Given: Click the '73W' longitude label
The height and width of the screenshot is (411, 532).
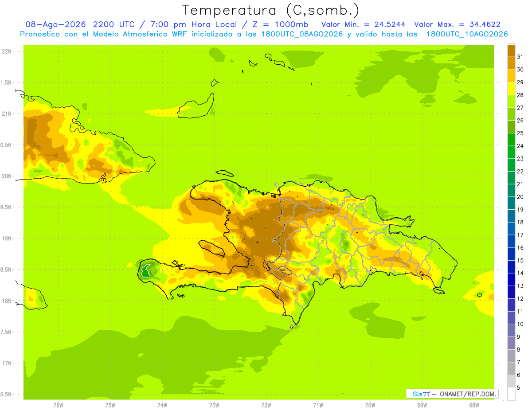Looking at the screenshot, I should click(214, 405).
